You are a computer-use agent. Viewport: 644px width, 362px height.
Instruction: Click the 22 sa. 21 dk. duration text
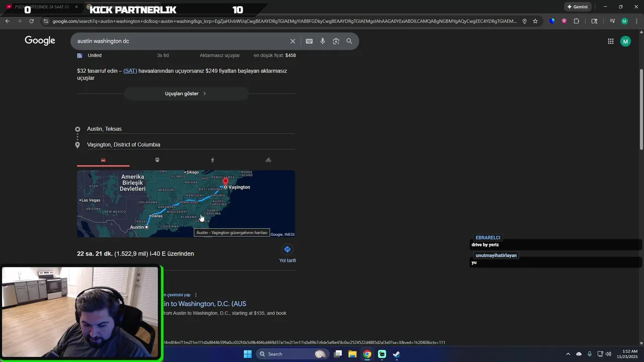pyautogui.click(x=95, y=254)
